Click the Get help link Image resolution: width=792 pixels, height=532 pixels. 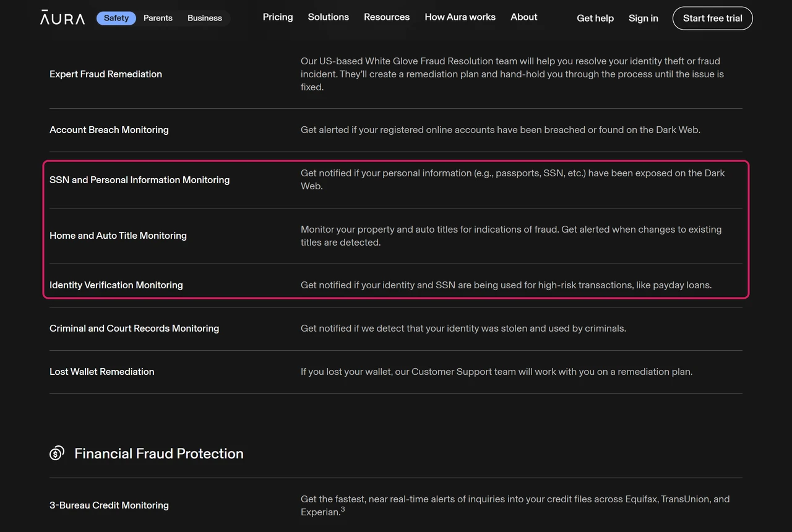(x=595, y=19)
